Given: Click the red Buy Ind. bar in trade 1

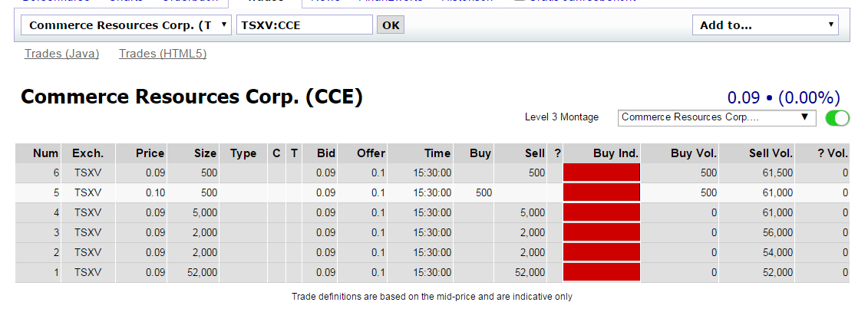Looking at the screenshot, I should [x=601, y=272].
